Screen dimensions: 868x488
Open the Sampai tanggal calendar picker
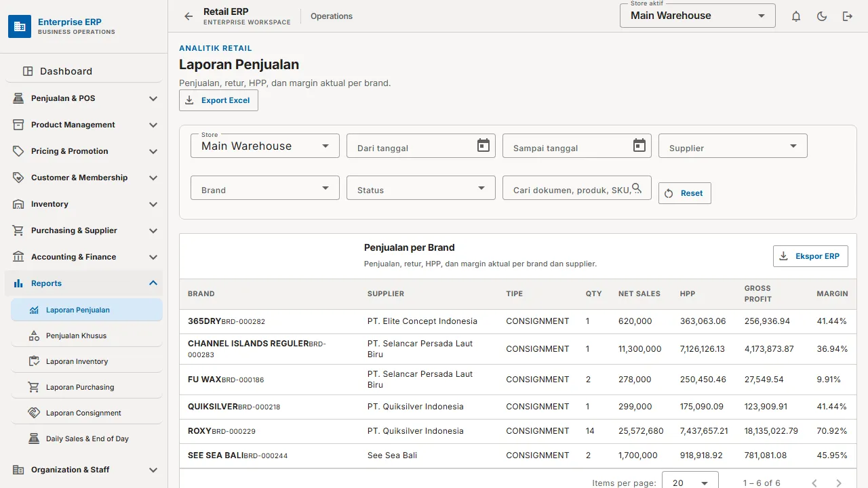tap(639, 145)
